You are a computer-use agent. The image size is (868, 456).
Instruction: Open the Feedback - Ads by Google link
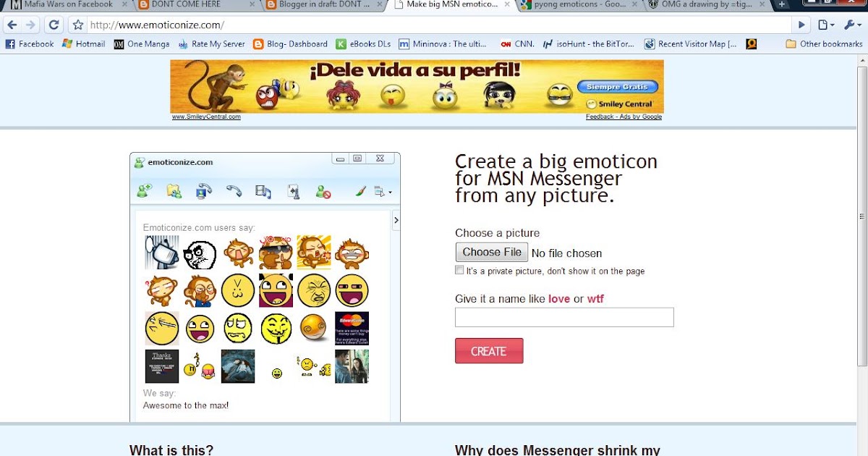(x=623, y=117)
